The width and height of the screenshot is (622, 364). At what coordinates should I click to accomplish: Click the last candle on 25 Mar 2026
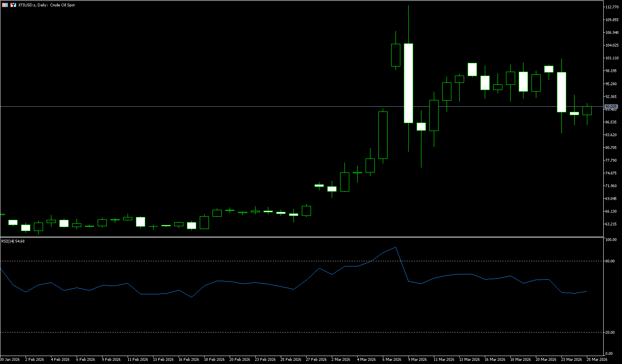pyautogui.click(x=587, y=111)
